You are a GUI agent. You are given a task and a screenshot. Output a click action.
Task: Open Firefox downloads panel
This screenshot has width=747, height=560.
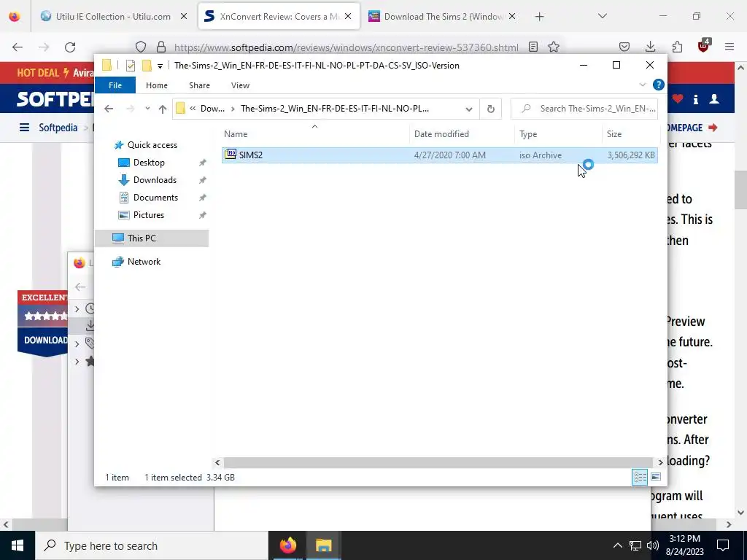(650, 47)
